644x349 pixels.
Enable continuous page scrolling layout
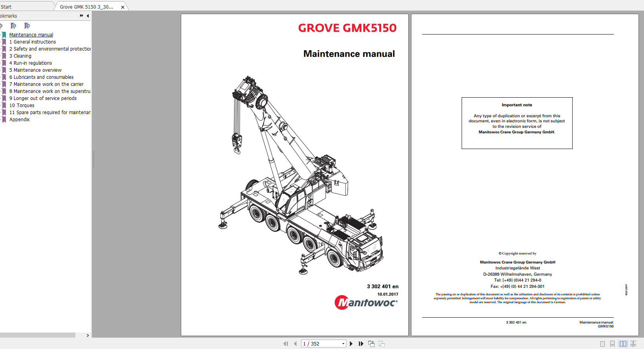(x=612, y=344)
